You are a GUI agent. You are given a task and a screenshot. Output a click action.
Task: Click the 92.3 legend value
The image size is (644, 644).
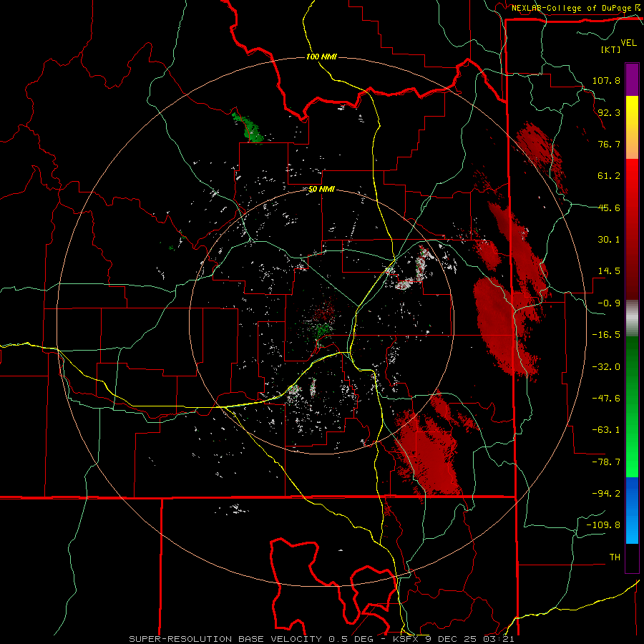pyautogui.click(x=609, y=112)
